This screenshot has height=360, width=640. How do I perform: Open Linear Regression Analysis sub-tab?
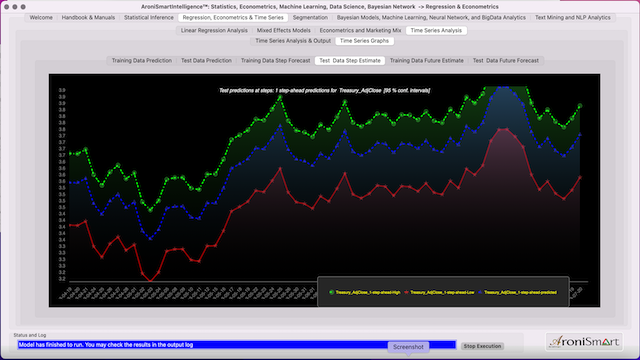(214, 31)
